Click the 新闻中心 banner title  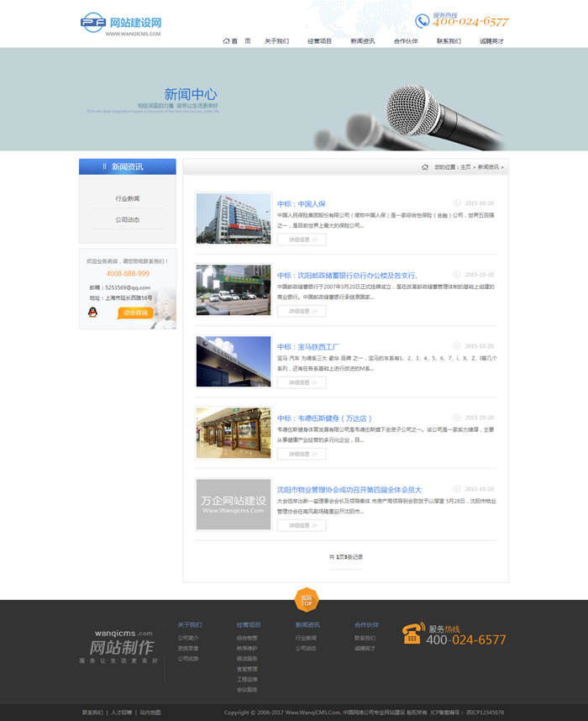[191, 94]
